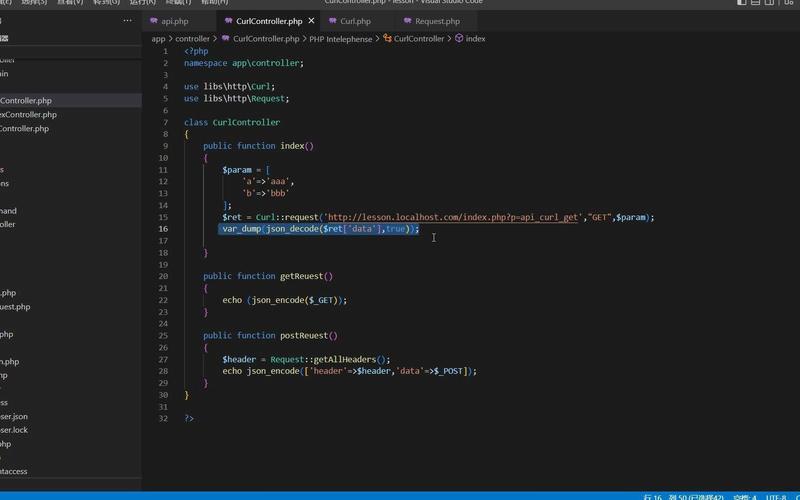Click 'public function getReuest()' declaration
800x500 pixels.
(x=268, y=277)
